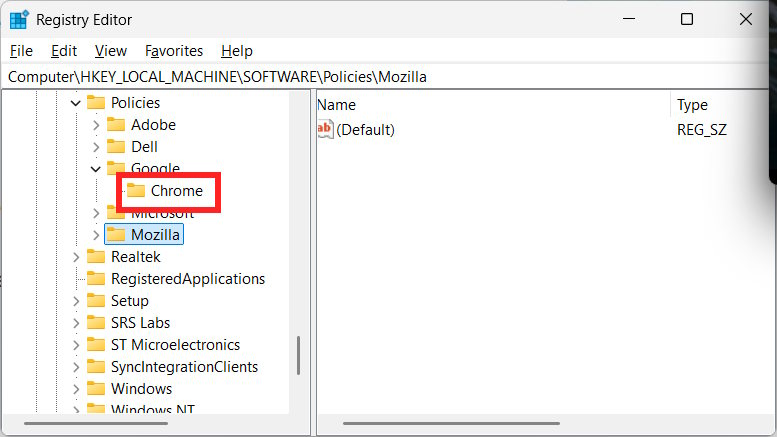The height and width of the screenshot is (437, 777).
Task: Expand the Dell key
Action: [96, 147]
